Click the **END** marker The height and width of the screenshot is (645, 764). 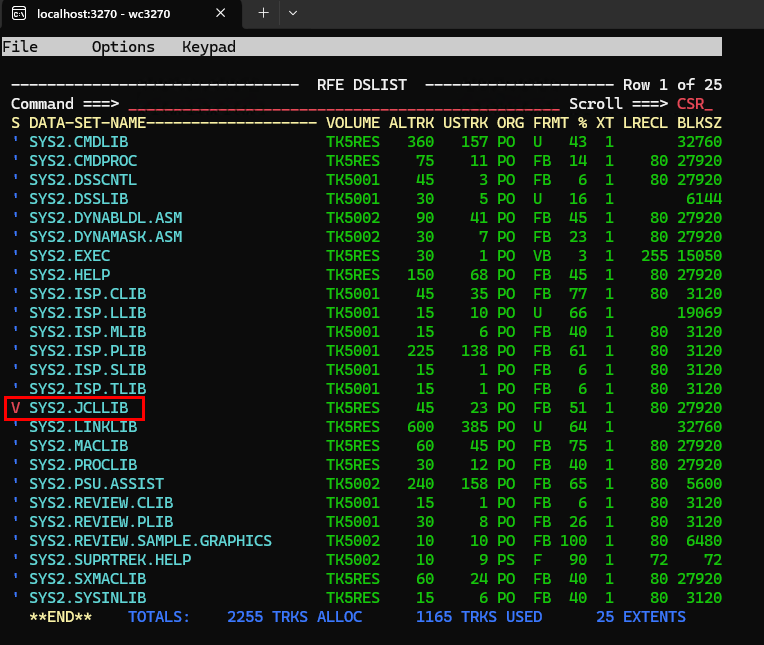[60, 617]
